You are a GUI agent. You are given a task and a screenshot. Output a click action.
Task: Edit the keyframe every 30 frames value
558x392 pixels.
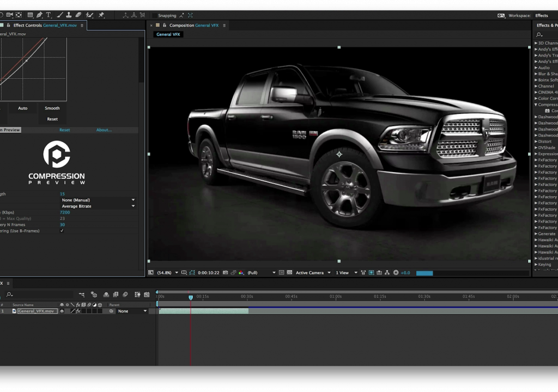(x=62, y=224)
